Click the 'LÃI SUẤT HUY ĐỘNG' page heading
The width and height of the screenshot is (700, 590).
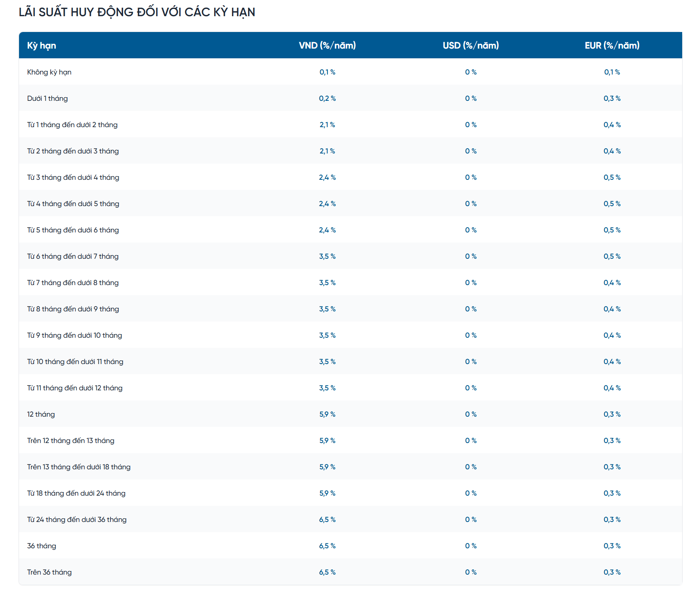point(137,12)
